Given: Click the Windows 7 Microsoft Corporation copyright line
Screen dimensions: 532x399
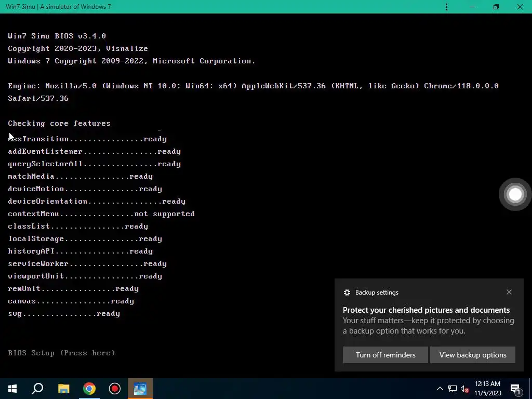Looking at the screenshot, I should [x=131, y=61].
